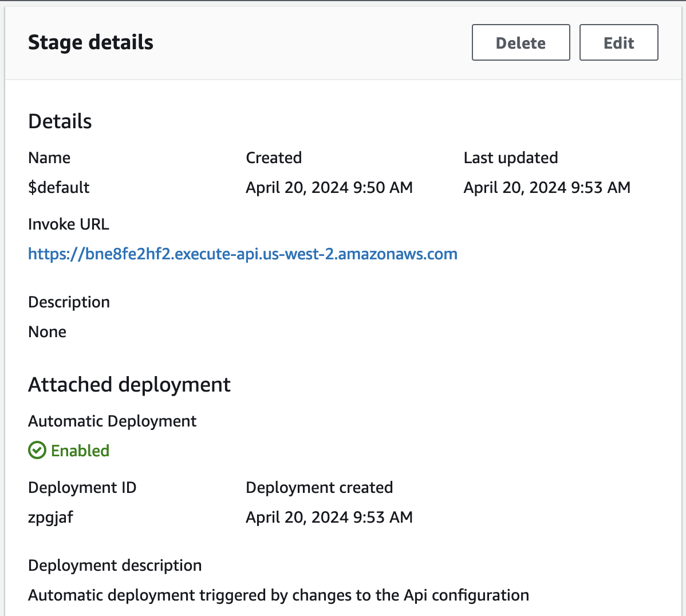The height and width of the screenshot is (616, 686).
Task: Click the Invoke URL field label
Action: tap(69, 224)
